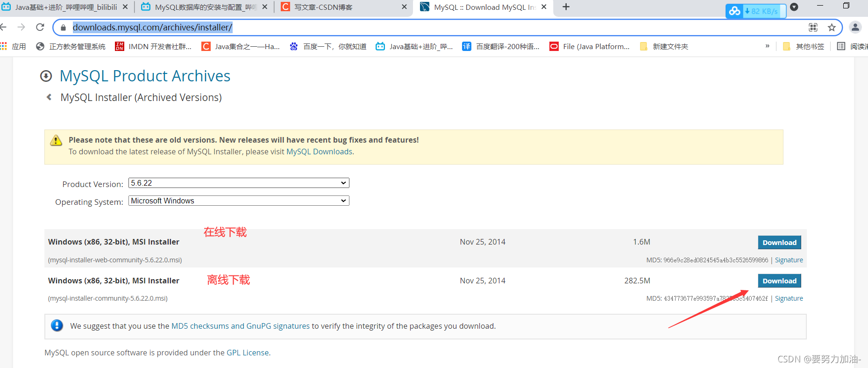The width and height of the screenshot is (868, 368).
Task: Open the 阅读清单 reading list
Action: click(x=853, y=46)
